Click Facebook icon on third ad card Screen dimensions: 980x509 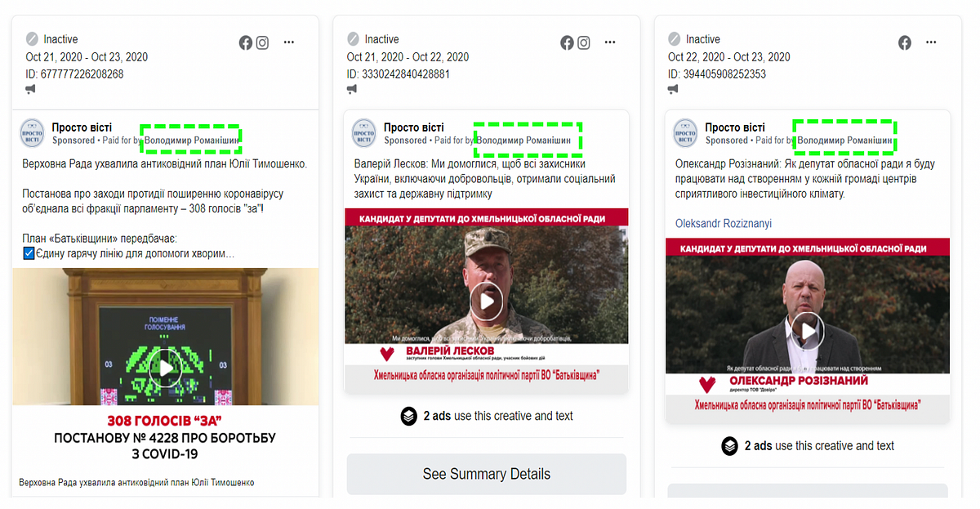[x=905, y=43]
